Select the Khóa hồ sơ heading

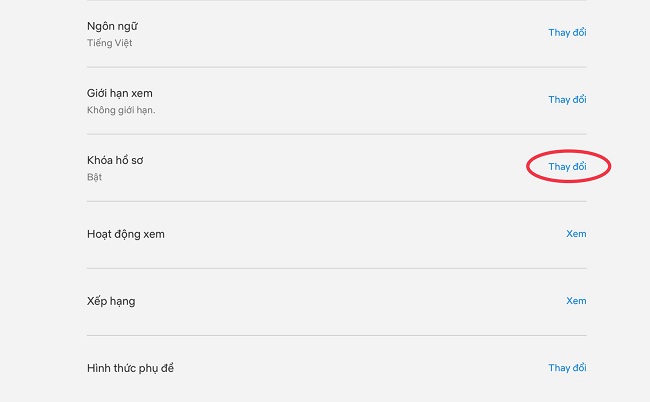(x=118, y=160)
